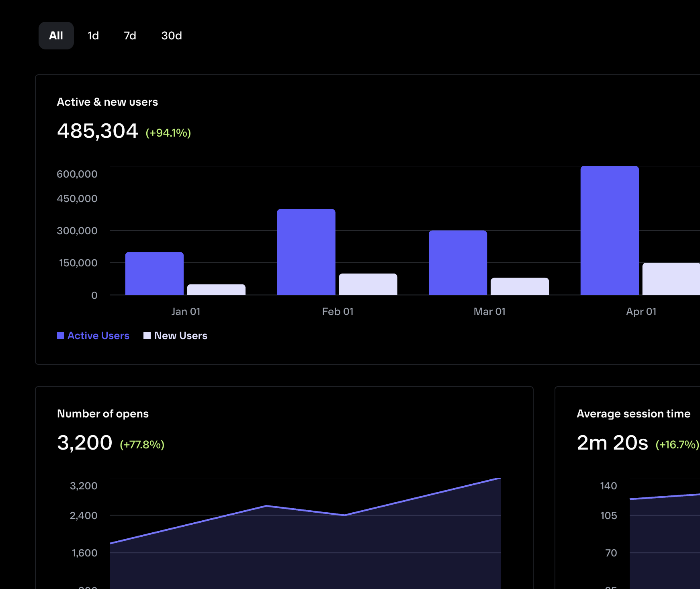Click the Feb 01 new users bar
The height and width of the screenshot is (589, 700).
pyautogui.click(x=367, y=284)
